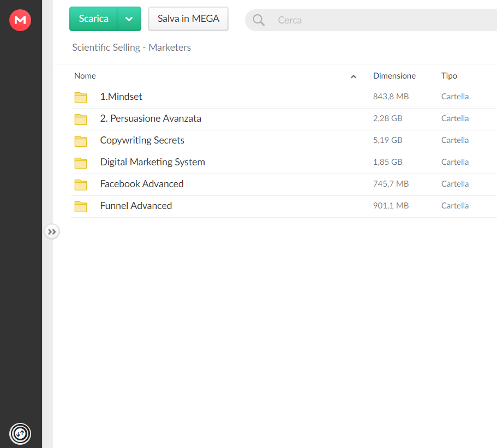
Task: Select the 2. Persuasione Avanzata folder row
Action: coord(284,119)
